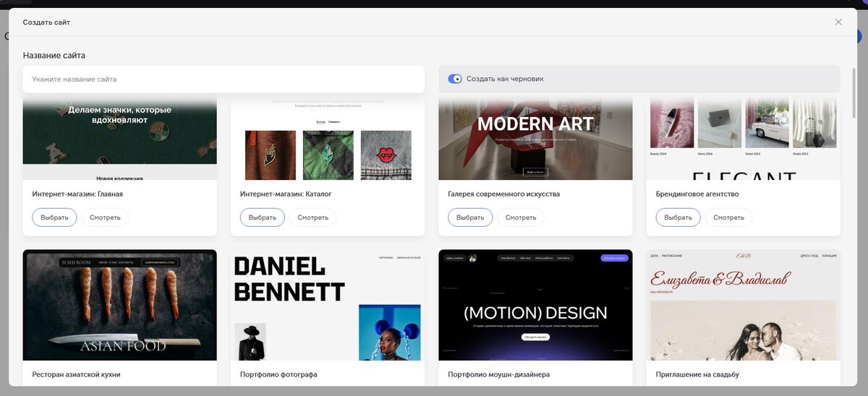The width and height of the screenshot is (868, 396).
Task: Click the Портфолио моушн-дизайнера title
Action: (499, 374)
